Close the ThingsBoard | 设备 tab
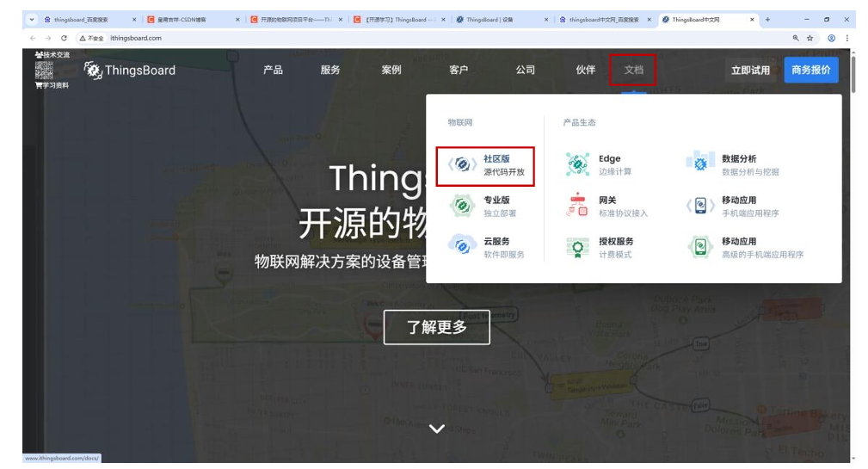The image size is (868, 469). 545,20
